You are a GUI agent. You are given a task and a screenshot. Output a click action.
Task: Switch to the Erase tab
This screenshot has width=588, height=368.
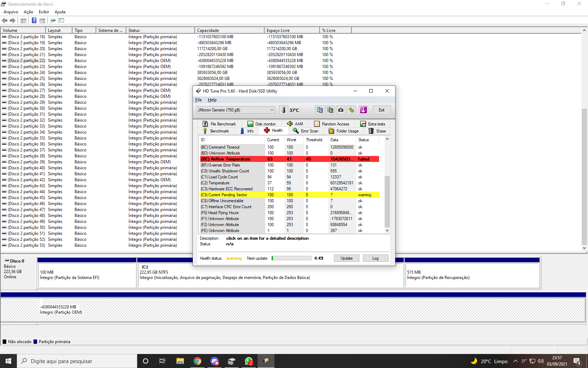coord(377,131)
